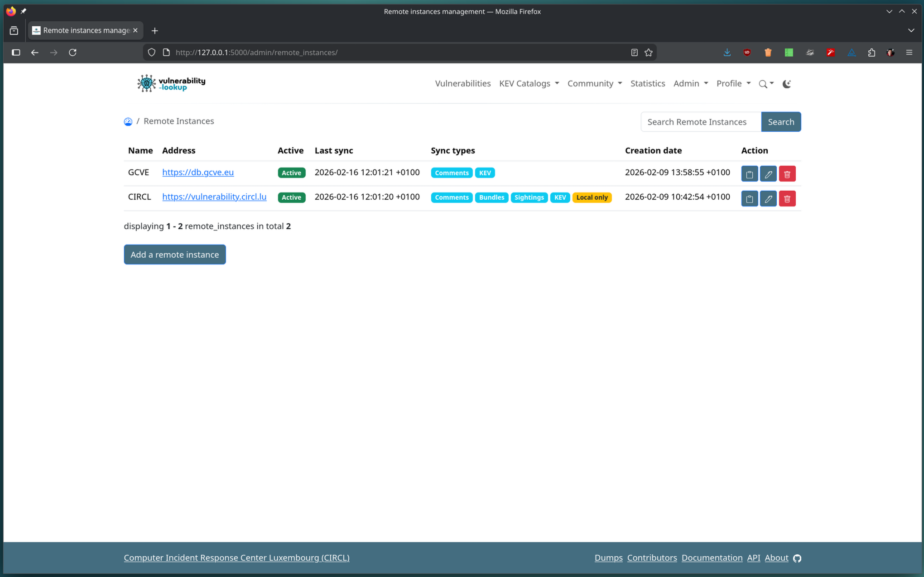
Task: Go to the Vulnerabilities nav item
Action: (462, 83)
